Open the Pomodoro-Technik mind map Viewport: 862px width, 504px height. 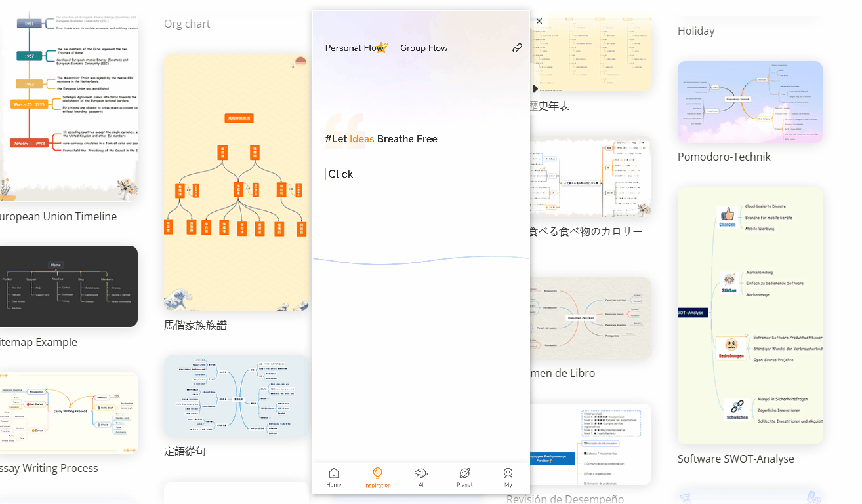750,102
